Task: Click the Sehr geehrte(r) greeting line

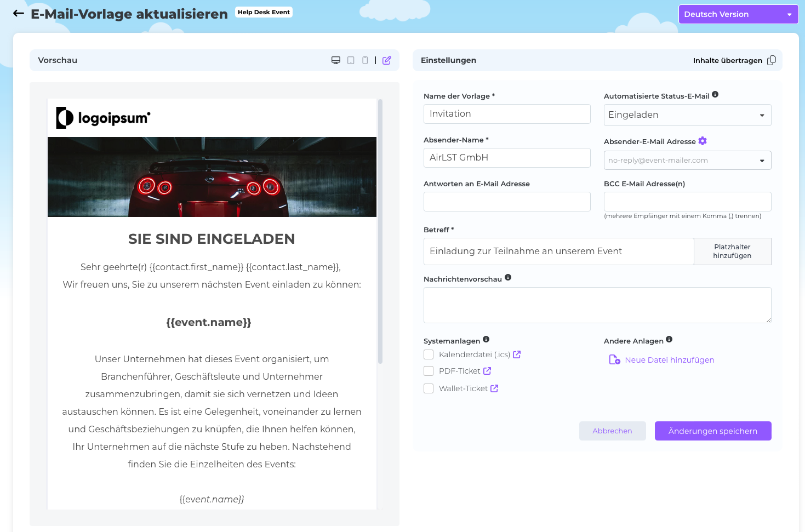Action: 210,267
